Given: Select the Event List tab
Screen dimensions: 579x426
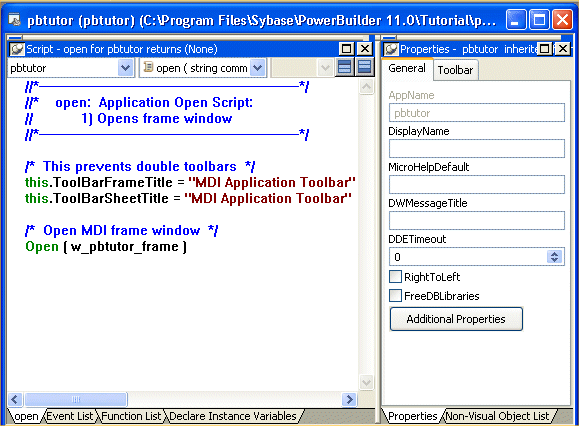Looking at the screenshot, I should [70, 416].
